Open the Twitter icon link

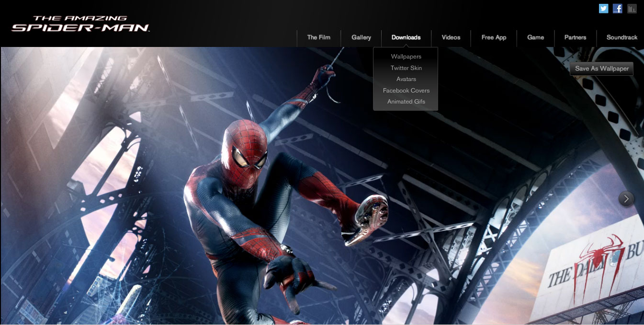click(604, 8)
